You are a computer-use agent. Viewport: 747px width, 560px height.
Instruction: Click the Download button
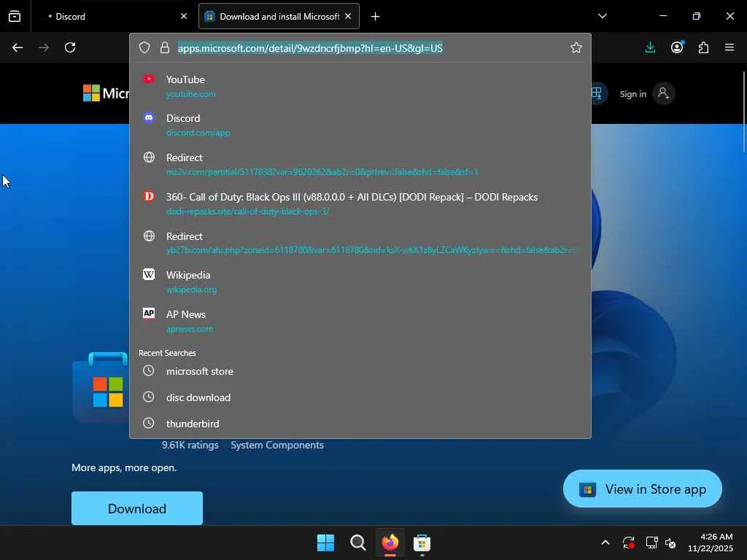(x=137, y=508)
